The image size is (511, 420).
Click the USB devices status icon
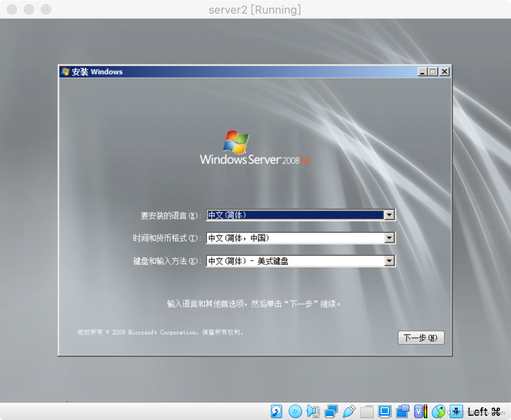[x=349, y=411]
